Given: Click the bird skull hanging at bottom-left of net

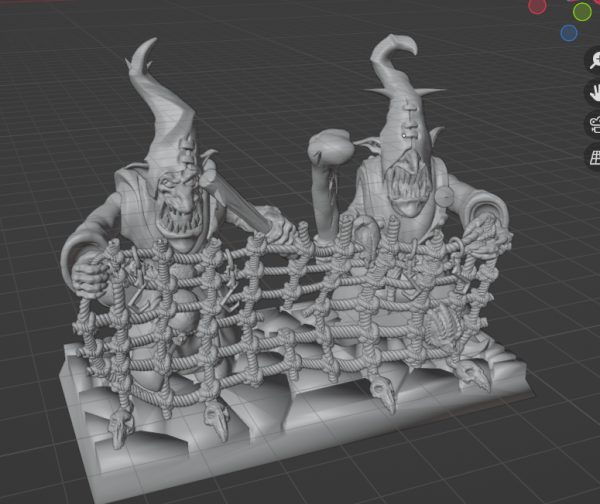Looking at the screenshot, I should pyautogui.click(x=120, y=428).
